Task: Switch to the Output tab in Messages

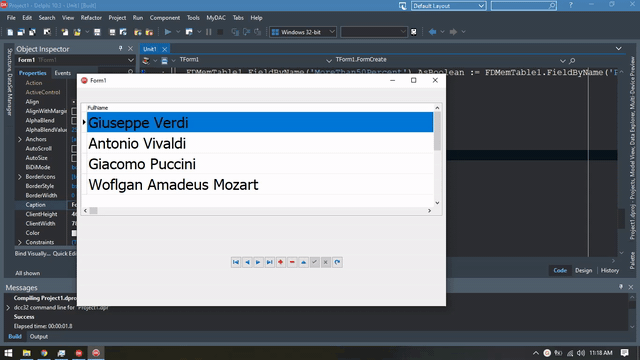Action: (39, 336)
